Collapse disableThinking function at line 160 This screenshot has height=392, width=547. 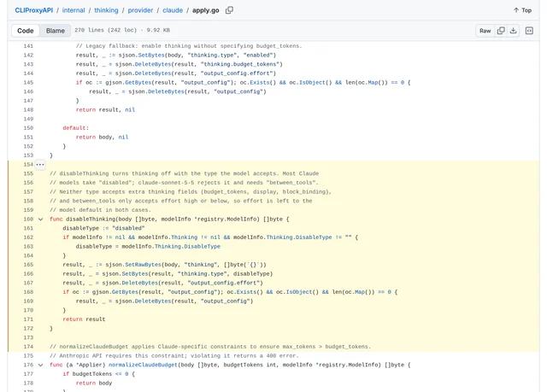(x=40, y=219)
